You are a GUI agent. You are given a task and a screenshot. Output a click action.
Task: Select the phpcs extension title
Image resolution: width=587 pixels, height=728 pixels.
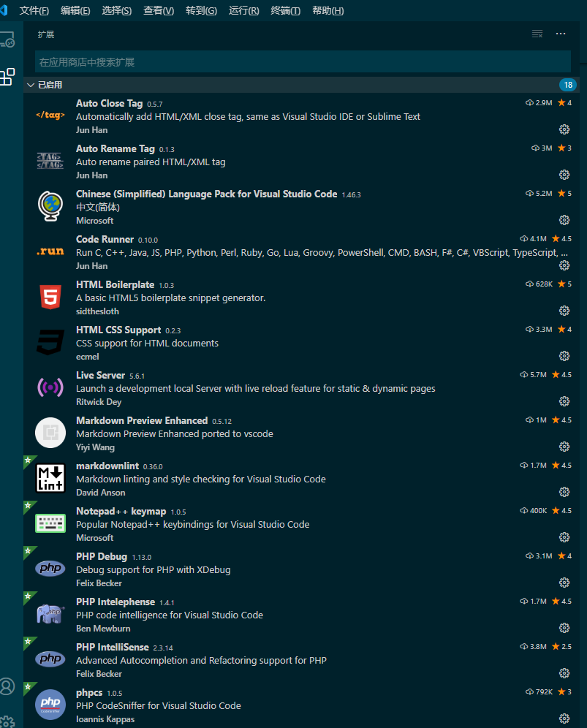pyautogui.click(x=89, y=693)
